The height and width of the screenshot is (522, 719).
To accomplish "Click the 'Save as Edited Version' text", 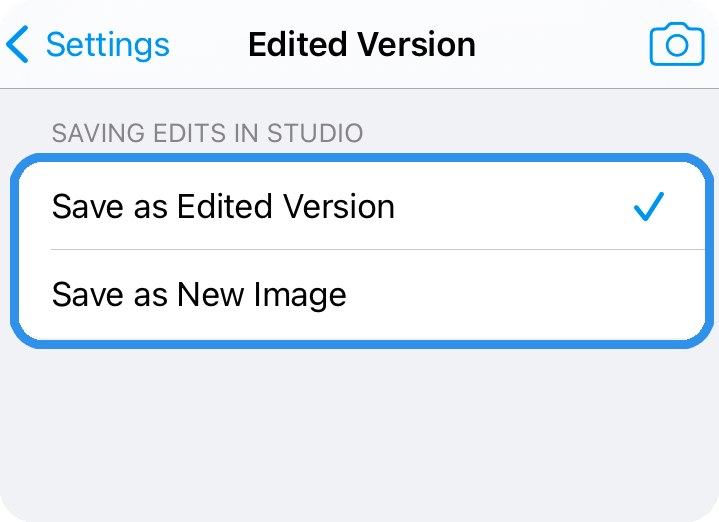I will (x=223, y=206).
